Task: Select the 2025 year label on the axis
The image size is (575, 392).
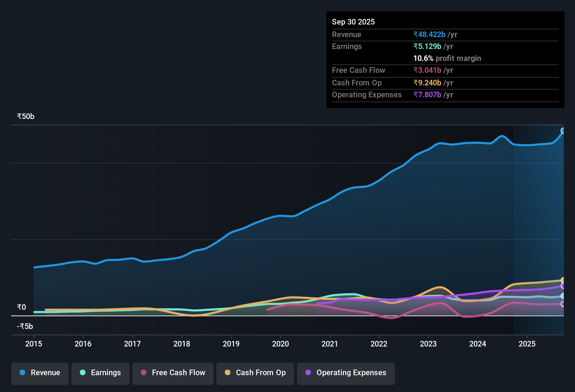Action: (x=527, y=344)
